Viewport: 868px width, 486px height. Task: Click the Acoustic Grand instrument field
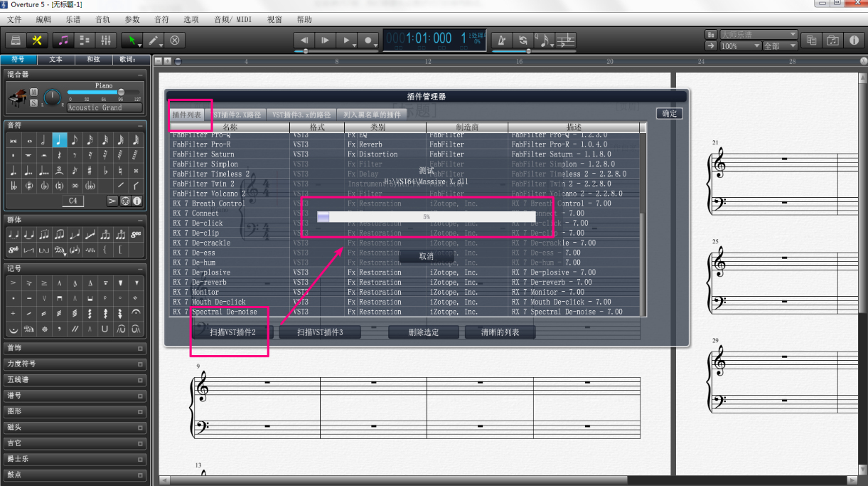click(x=105, y=108)
